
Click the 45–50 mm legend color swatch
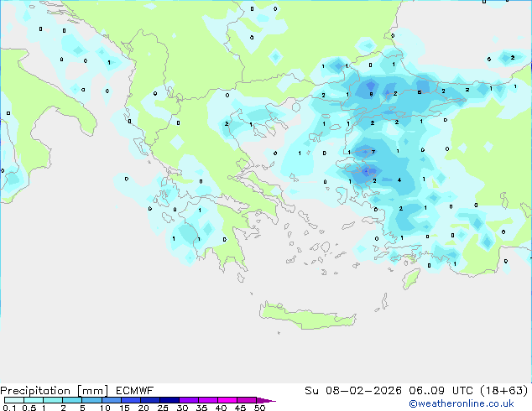tap(247, 400)
